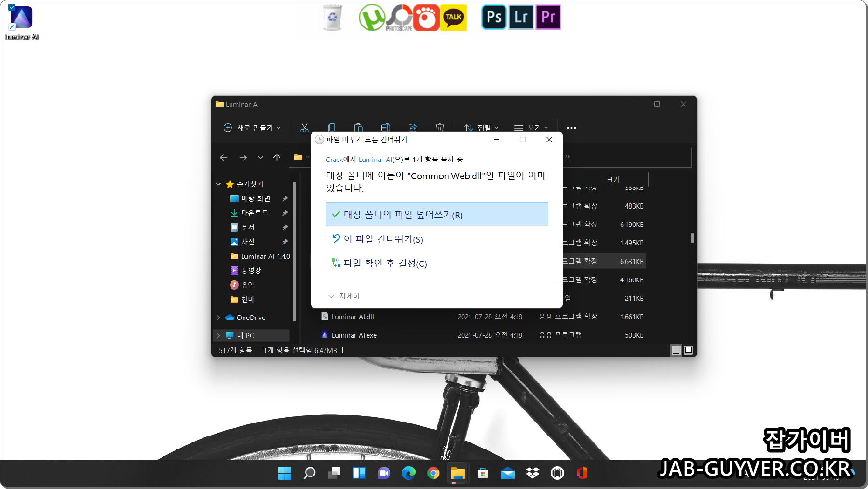Open Mail app from taskbar
The image size is (868, 489).
coord(508,474)
